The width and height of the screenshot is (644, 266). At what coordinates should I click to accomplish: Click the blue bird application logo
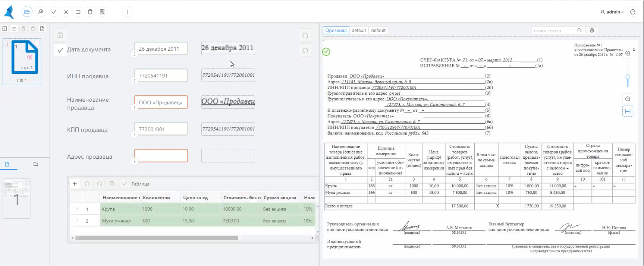coord(9,12)
